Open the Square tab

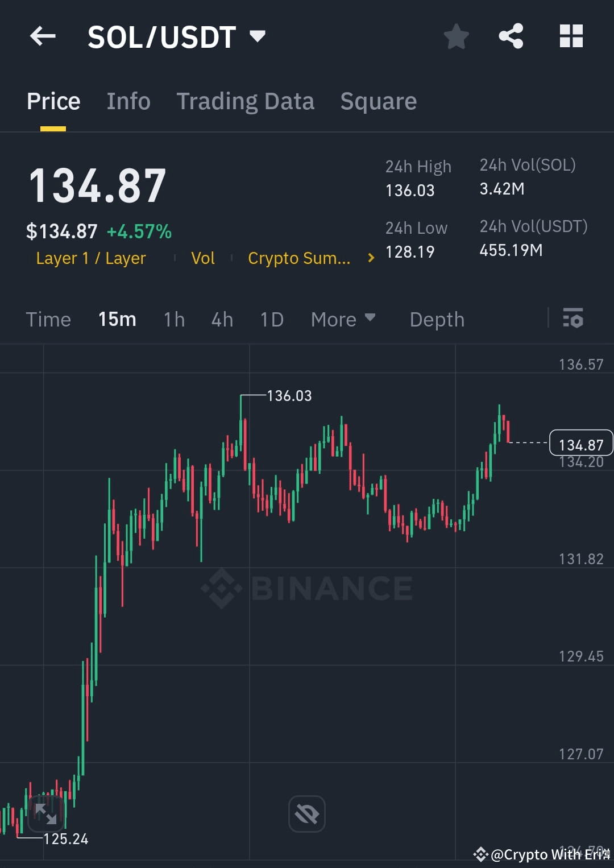pos(378,101)
